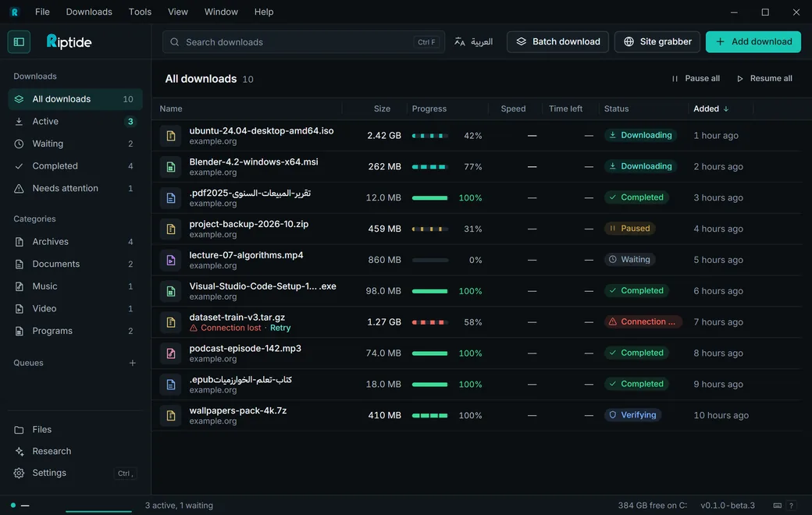The width and height of the screenshot is (812, 515).
Task: Open the File menu
Action: pyautogui.click(x=42, y=12)
